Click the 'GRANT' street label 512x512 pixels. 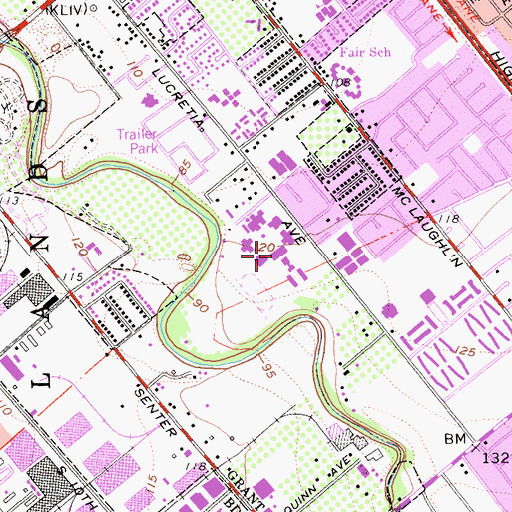coord(246,489)
